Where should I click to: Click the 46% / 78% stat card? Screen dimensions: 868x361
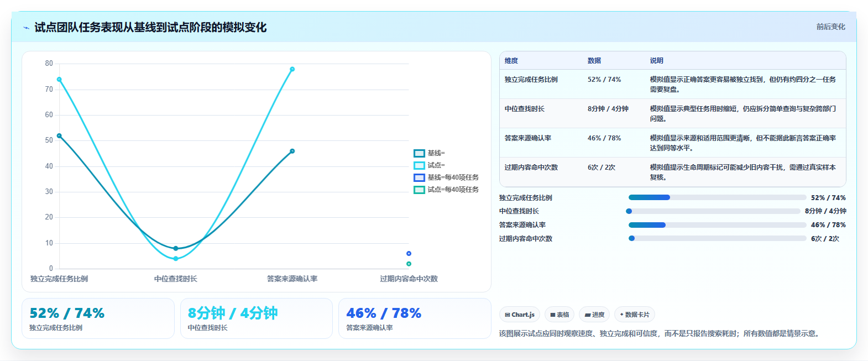click(x=415, y=318)
